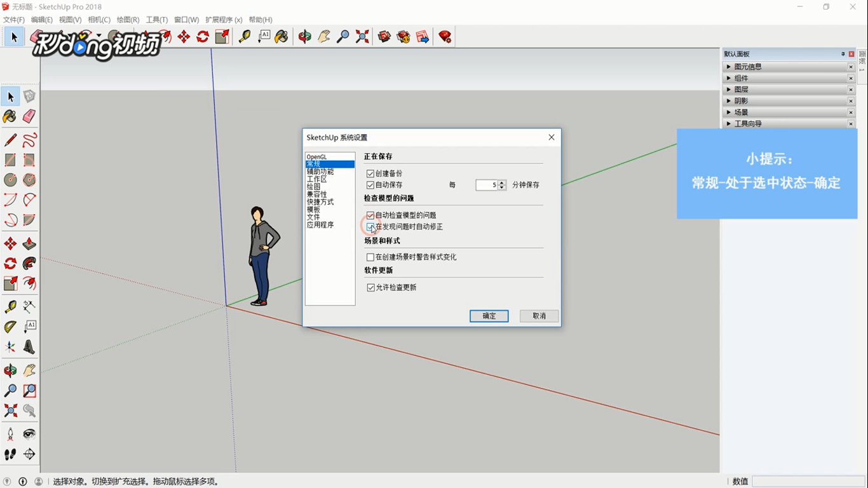This screenshot has height=488, width=868.
Task: Select the Axes tool
Action: [x=10, y=347]
